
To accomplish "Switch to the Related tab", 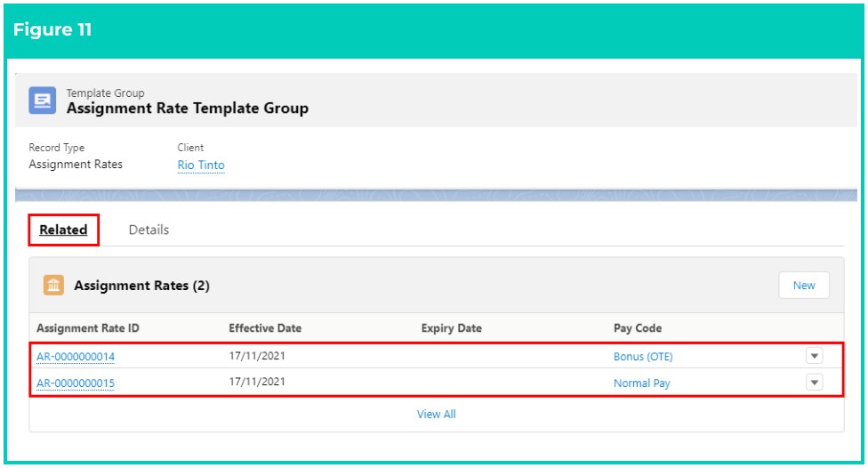I will [63, 230].
